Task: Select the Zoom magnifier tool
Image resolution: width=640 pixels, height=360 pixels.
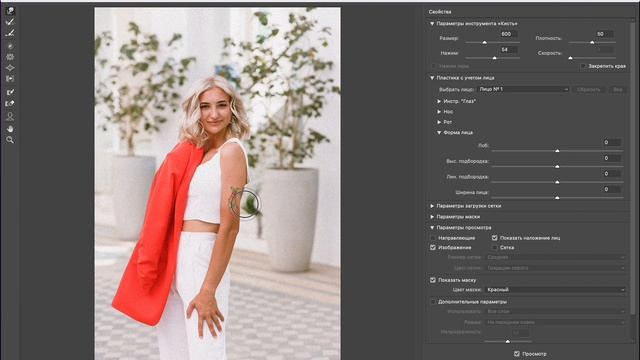Action: click(10, 140)
